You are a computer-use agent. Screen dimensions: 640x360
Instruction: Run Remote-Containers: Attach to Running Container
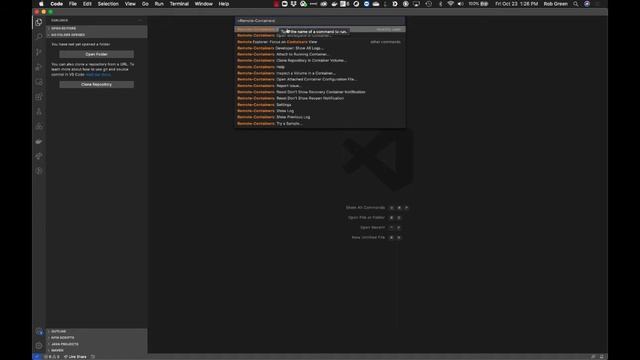(320, 54)
